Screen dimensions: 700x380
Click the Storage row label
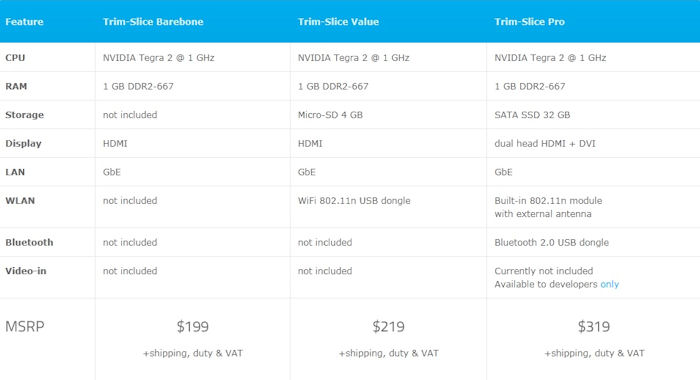pyautogui.click(x=25, y=115)
